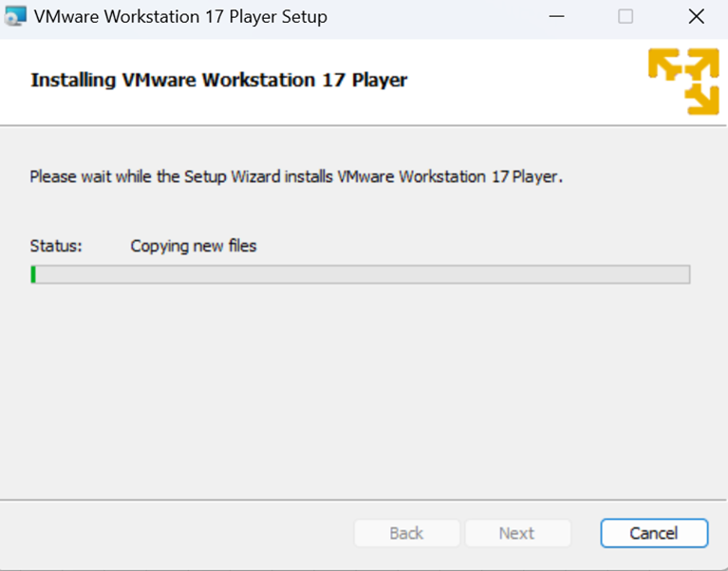Click the "Copying new files" status text
The image size is (728, 571).
(x=193, y=246)
